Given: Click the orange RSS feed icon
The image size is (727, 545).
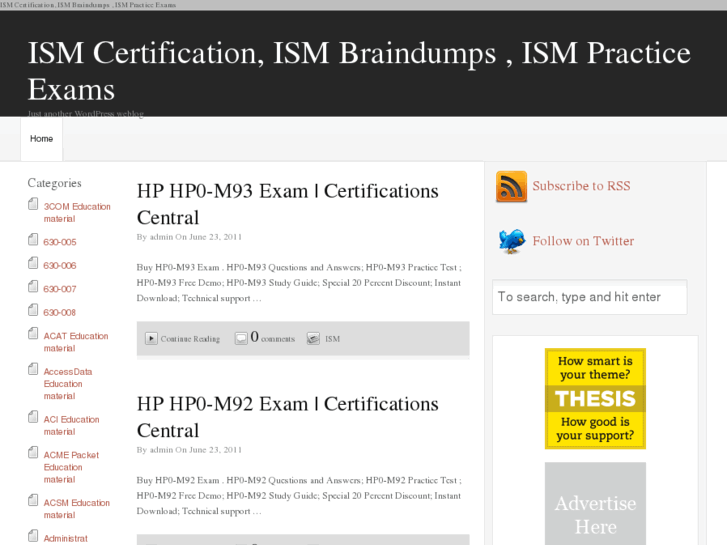Looking at the screenshot, I should pos(511,186).
